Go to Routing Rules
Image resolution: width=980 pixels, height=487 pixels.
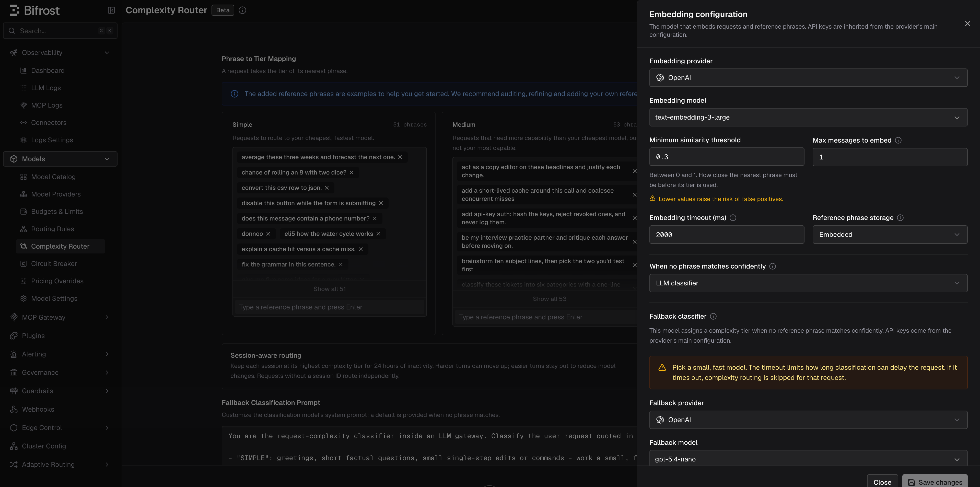[61, 229]
